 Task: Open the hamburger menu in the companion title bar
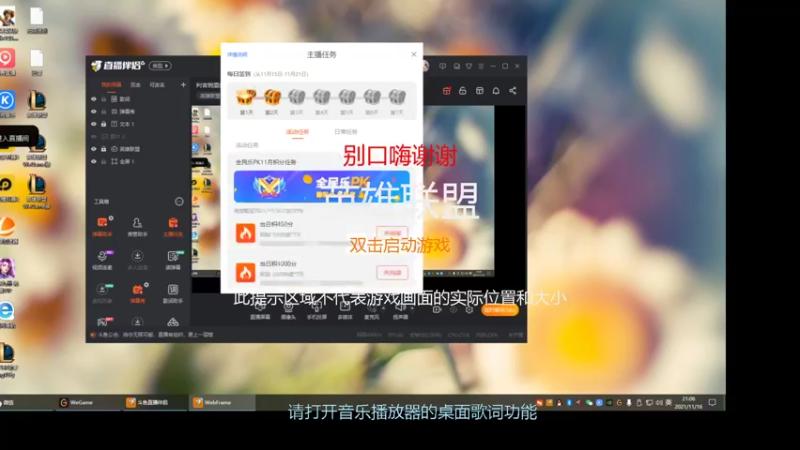(481, 66)
